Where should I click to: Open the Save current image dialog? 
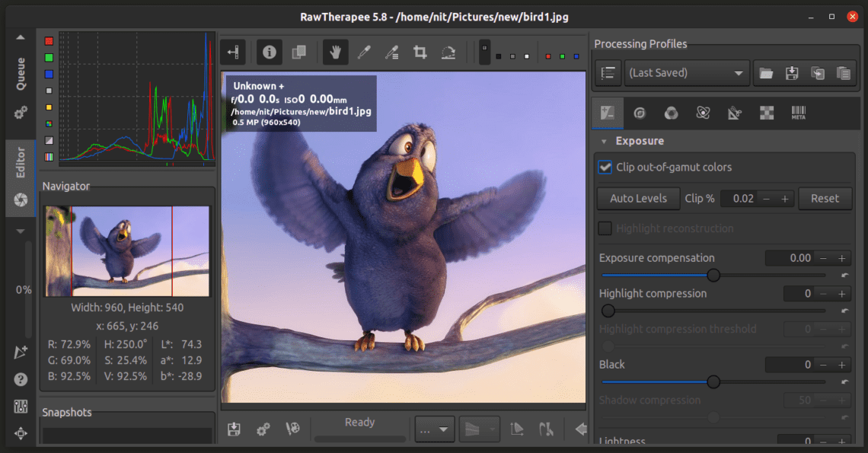[x=234, y=429]
